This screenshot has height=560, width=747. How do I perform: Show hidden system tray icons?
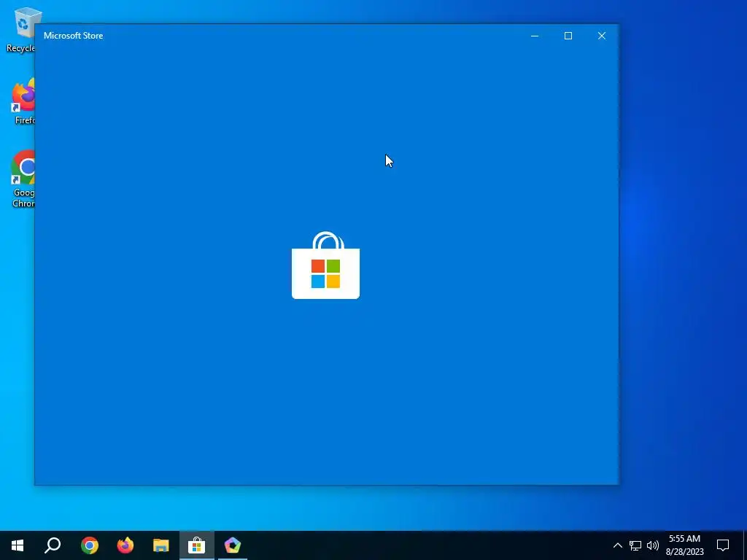click(x=617, y=545)
